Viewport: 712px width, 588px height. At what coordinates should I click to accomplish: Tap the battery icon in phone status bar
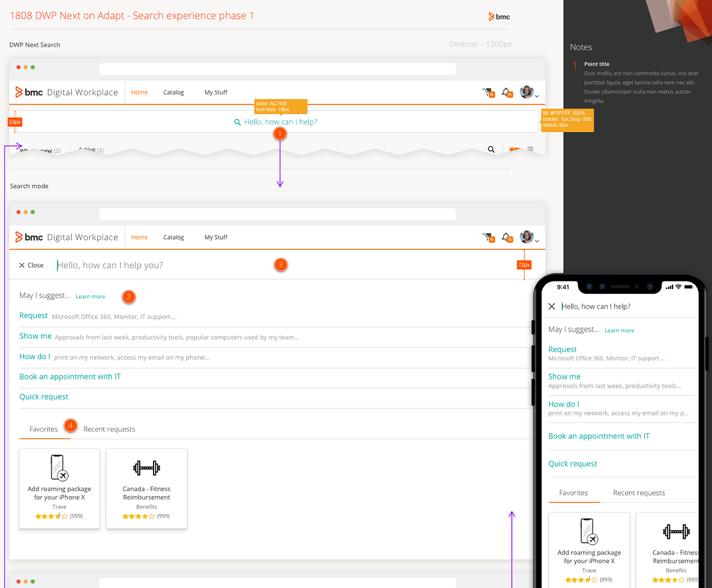tap(688, 287)
